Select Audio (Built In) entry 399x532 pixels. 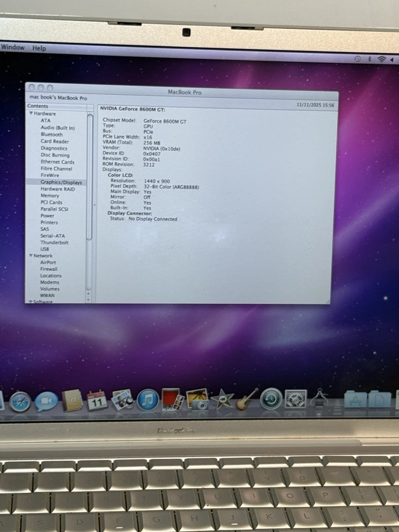[x=58, y=127]
